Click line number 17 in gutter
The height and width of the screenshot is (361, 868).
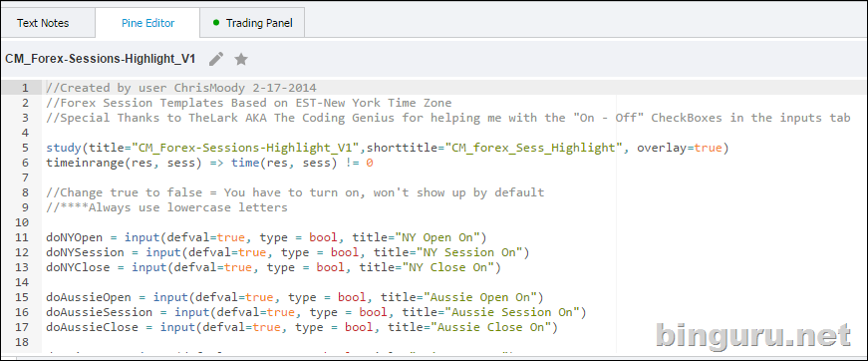pos(22,327)
